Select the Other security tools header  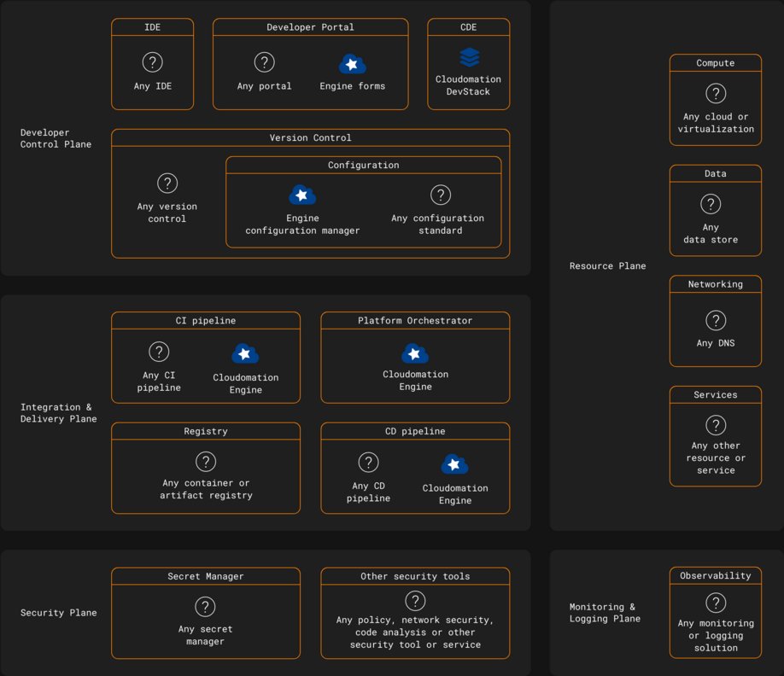click(x=415, y=576)
